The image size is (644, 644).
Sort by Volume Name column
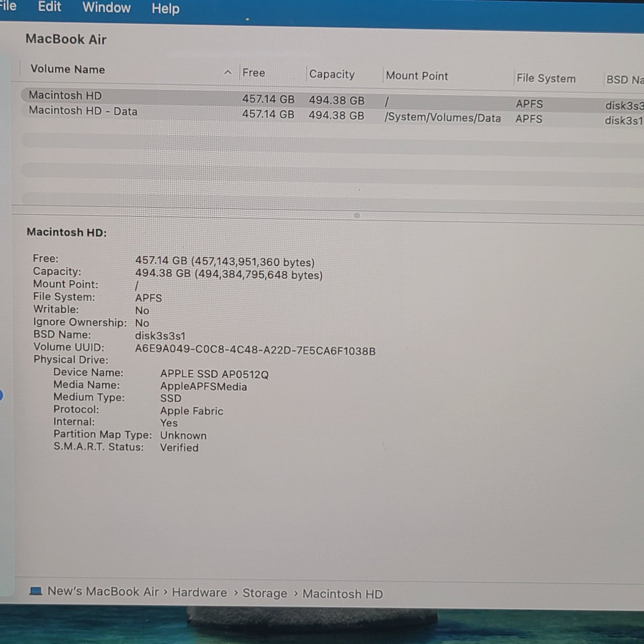[68, 69]
